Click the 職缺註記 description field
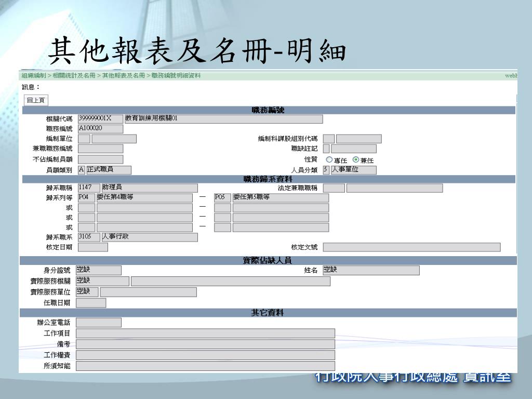The image size is (532, 399). tap(353, 149)
